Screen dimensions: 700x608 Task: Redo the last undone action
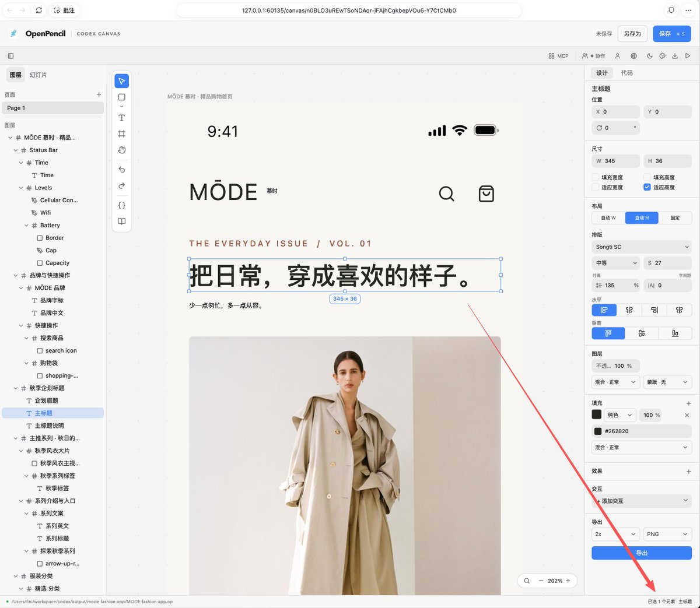click(x=121, y=186)
